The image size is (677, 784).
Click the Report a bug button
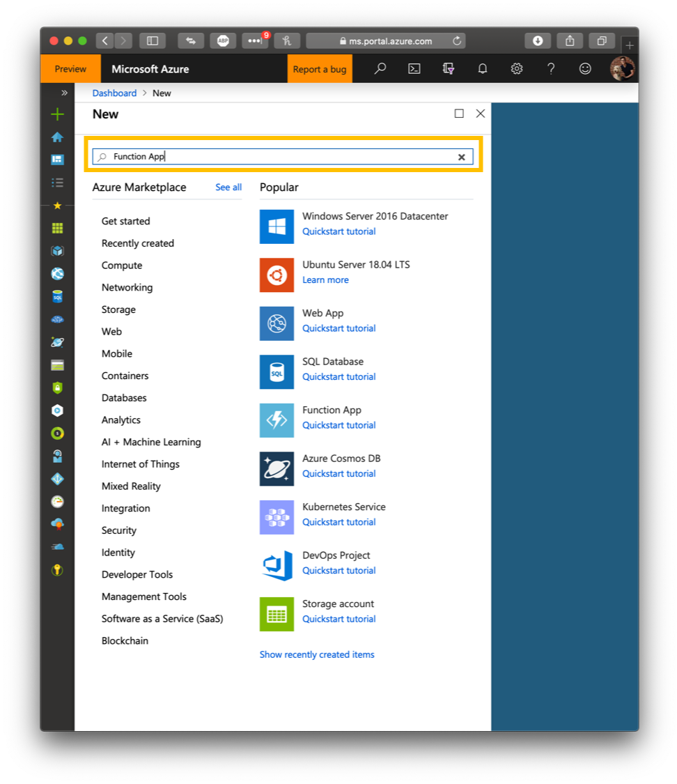320,69
